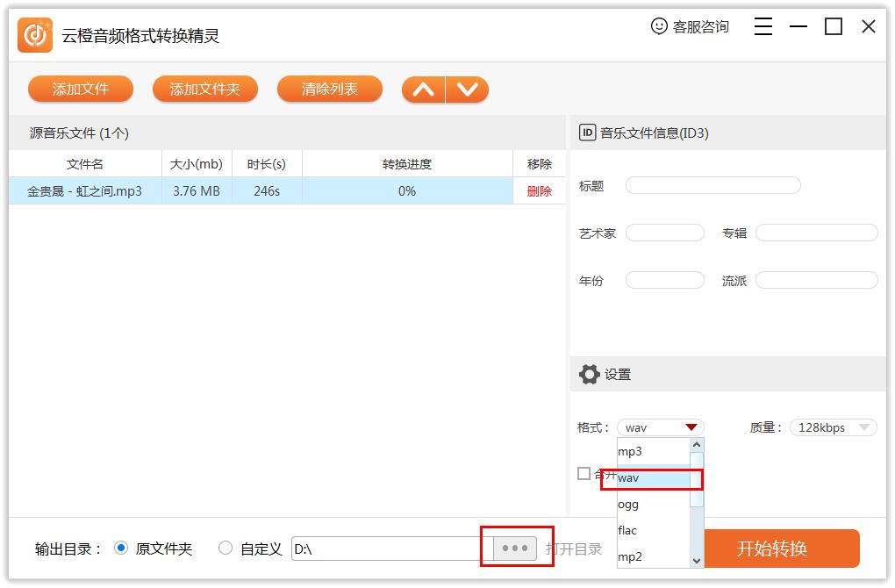The height and width of the screenshot is (588, 895).
Task: Move file down using the down arrow icon
Action: [x=467, y=89]
